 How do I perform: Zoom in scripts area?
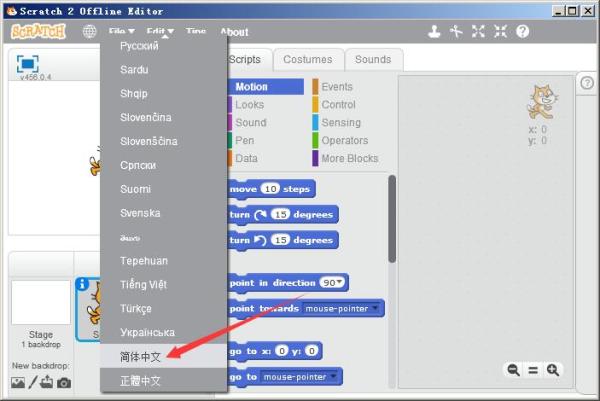[x=553, y=370]
